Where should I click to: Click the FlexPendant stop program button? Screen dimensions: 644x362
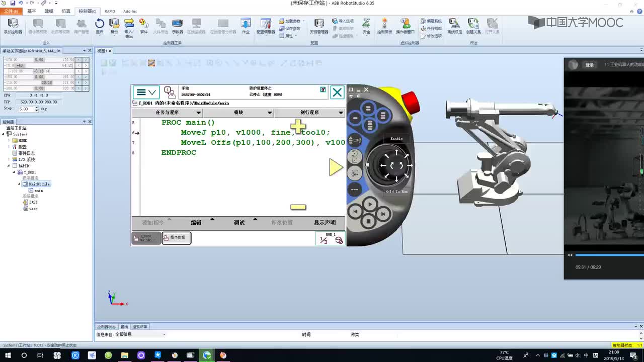[x=368, y=221]
